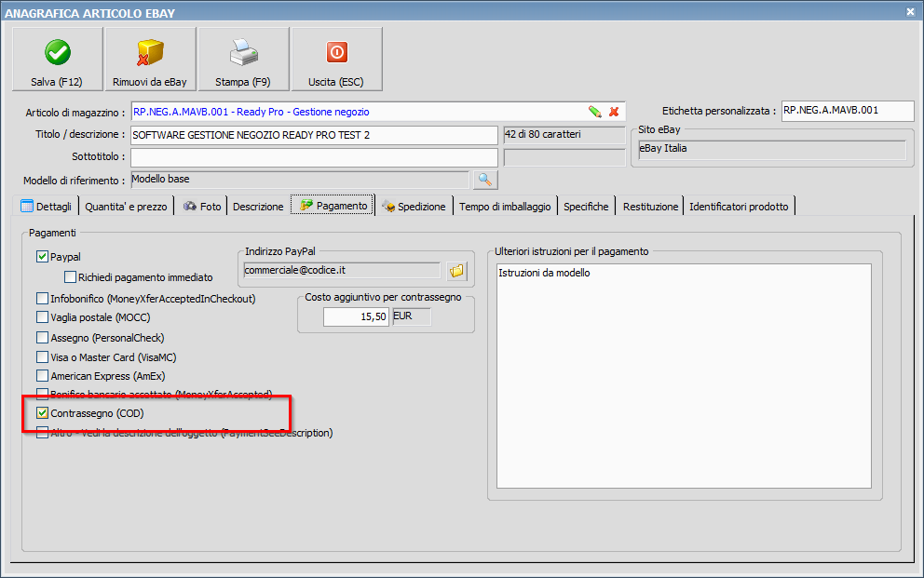
Task: Open the Spedizione tab
Action: [414, 206]
